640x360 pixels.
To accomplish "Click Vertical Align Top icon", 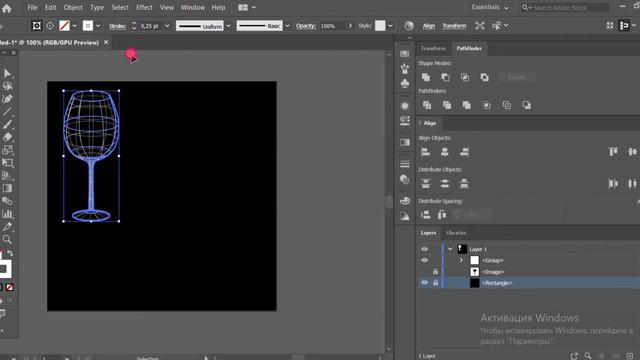I will point(613,152).
